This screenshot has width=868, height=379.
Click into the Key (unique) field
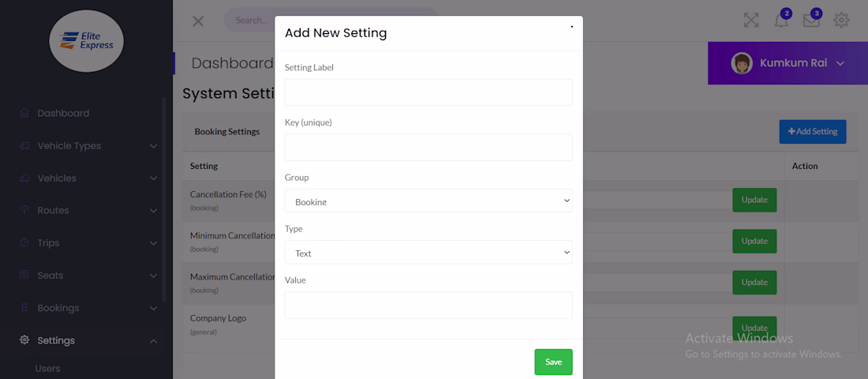(x=428, y=148)
